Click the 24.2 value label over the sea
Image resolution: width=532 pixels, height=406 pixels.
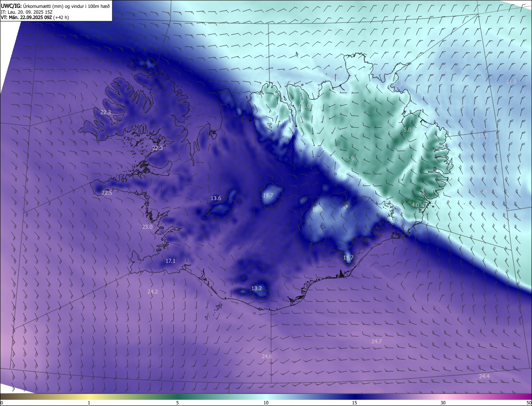[153, 292]
